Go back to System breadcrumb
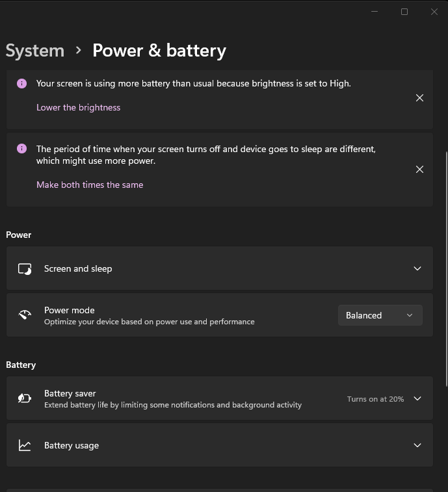The height and width of the screenshot is (492, 448). coord(35,51)
